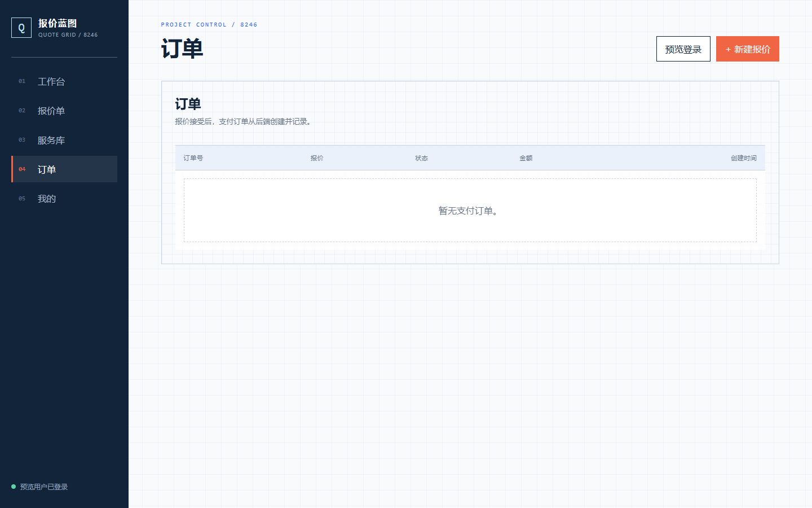812x508 pixels.
Task: Click the 预览登录 button
Action: 683,49
